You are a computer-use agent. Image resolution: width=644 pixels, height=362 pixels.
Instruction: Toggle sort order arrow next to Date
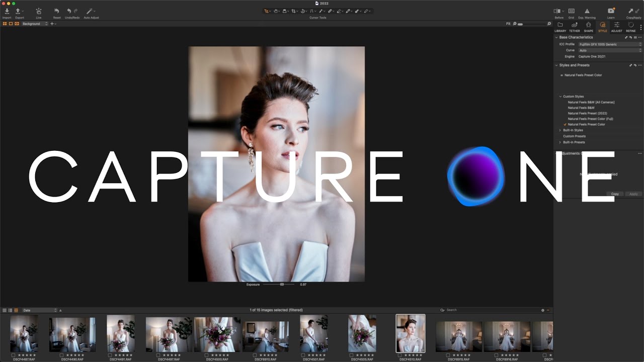[60, 310]
